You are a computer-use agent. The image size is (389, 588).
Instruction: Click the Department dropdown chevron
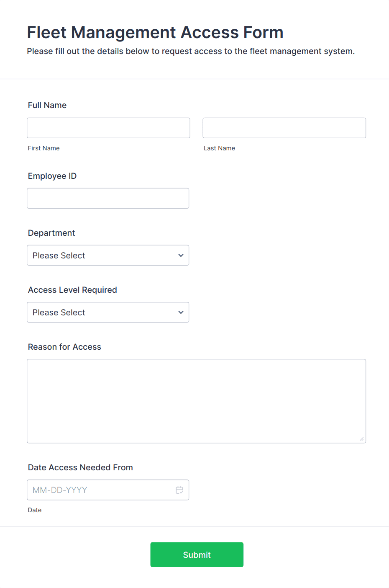181,255
